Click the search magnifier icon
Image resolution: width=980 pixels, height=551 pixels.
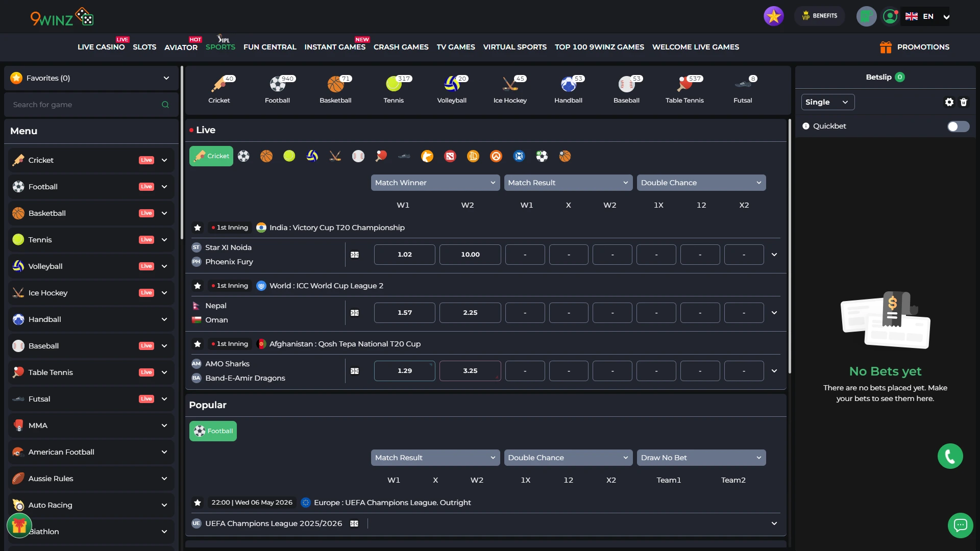165,105
